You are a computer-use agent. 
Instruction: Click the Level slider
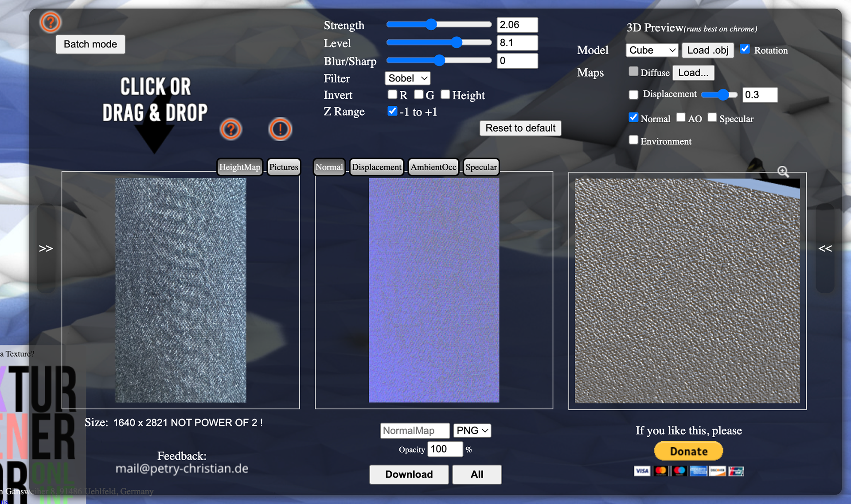point(439,43)
